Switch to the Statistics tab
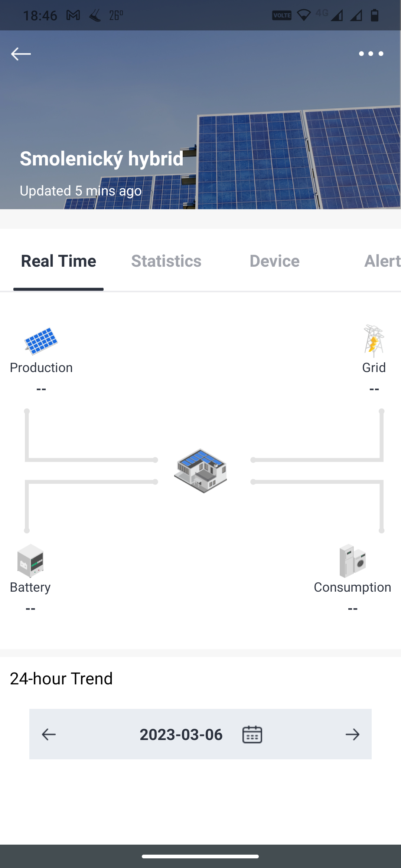This screenshot has width=401, height=868. [166, 261]
